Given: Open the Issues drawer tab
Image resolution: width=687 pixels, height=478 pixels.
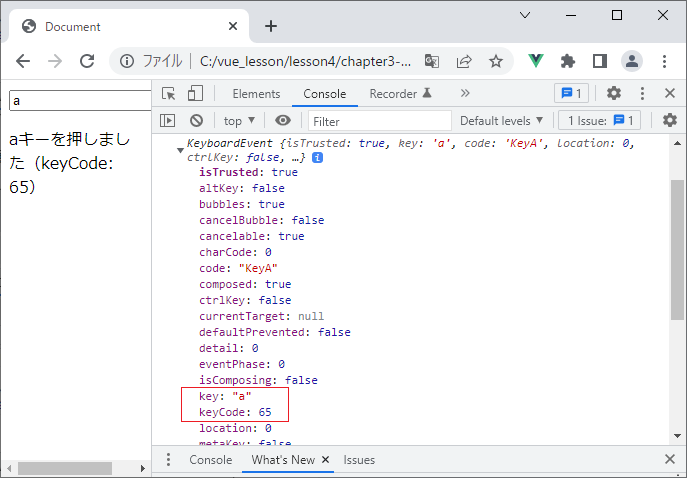Looking at the screenshot, I should coord(359,460).
